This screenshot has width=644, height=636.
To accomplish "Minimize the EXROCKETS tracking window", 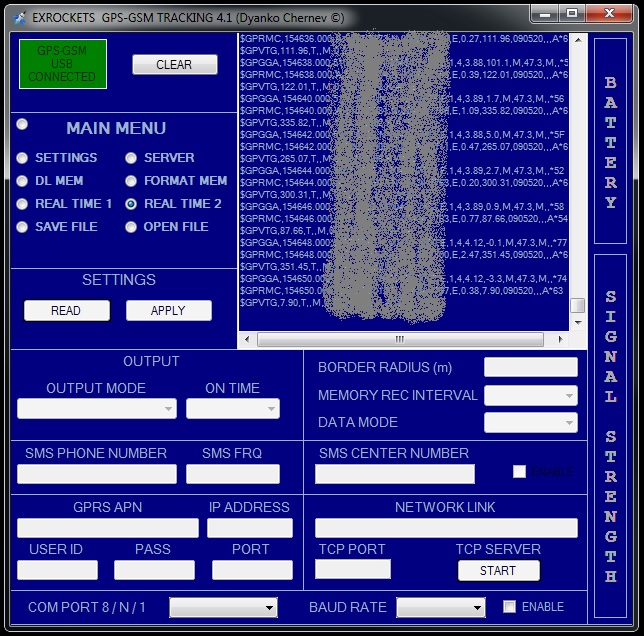I will click(544, 14).
